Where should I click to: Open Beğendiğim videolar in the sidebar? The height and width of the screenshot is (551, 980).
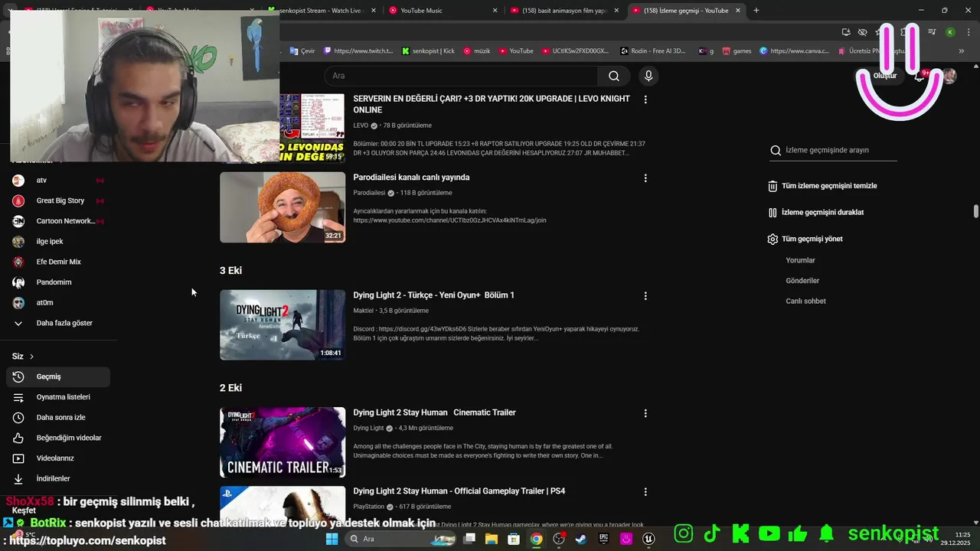58,438
